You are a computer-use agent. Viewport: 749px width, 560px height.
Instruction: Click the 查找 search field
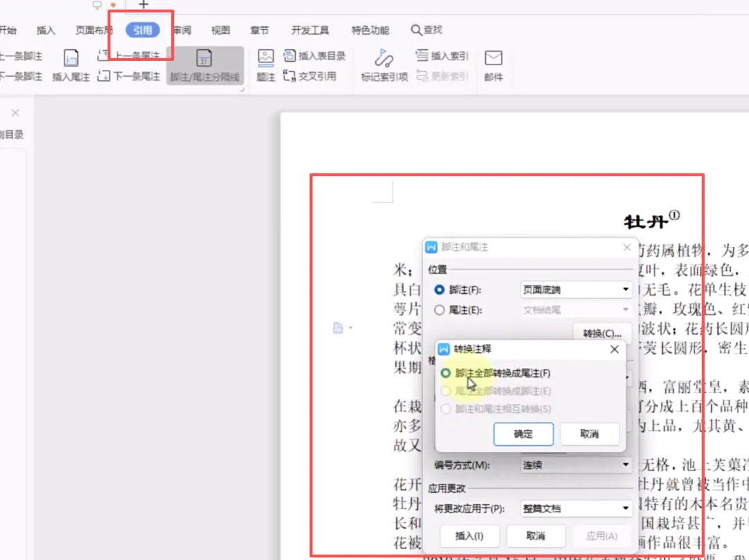point(427,30)
